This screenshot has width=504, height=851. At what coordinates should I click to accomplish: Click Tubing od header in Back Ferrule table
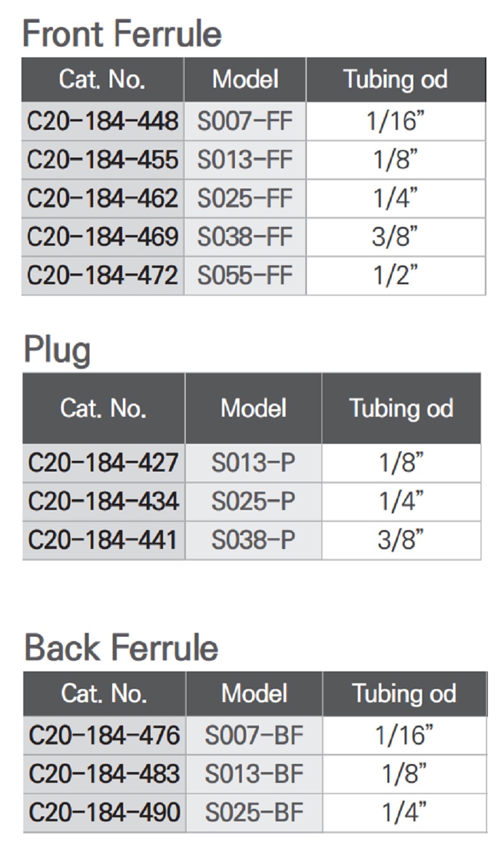(x=404, y=693)
